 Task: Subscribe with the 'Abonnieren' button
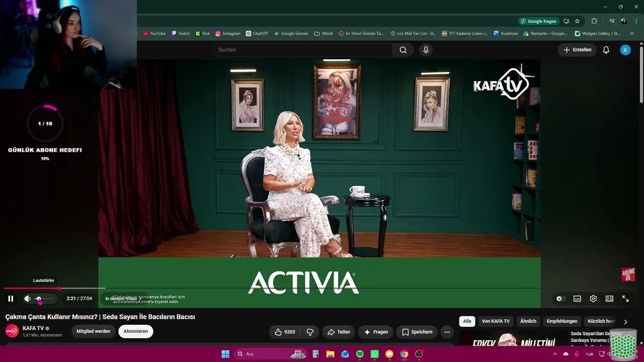[136, 331]
